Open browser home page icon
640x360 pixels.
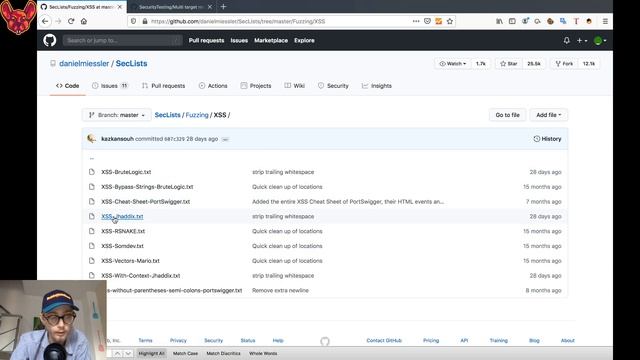84,21
